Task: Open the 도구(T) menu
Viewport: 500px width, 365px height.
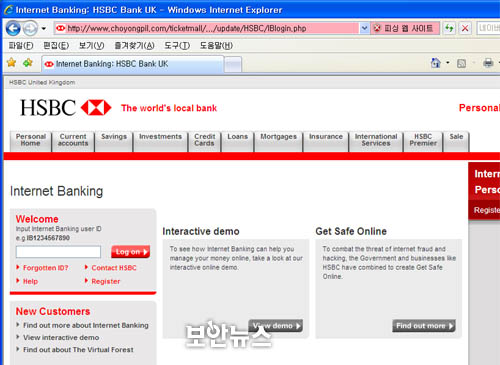Action: click(x=177, y=46)
